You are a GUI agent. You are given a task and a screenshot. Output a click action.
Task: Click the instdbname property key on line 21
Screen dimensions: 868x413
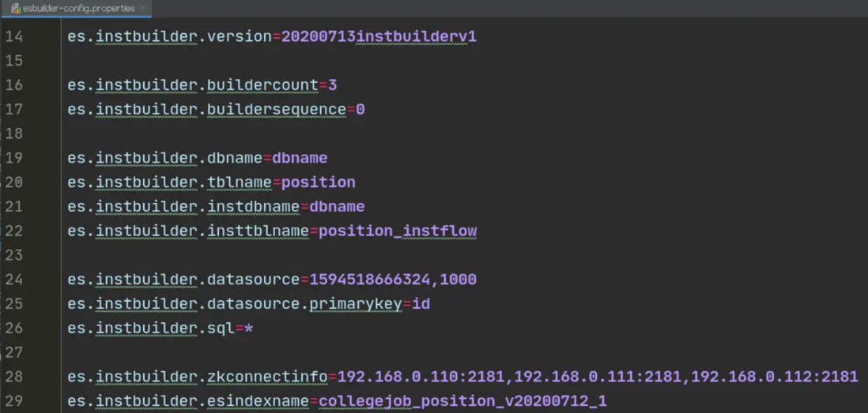point(253,206)
